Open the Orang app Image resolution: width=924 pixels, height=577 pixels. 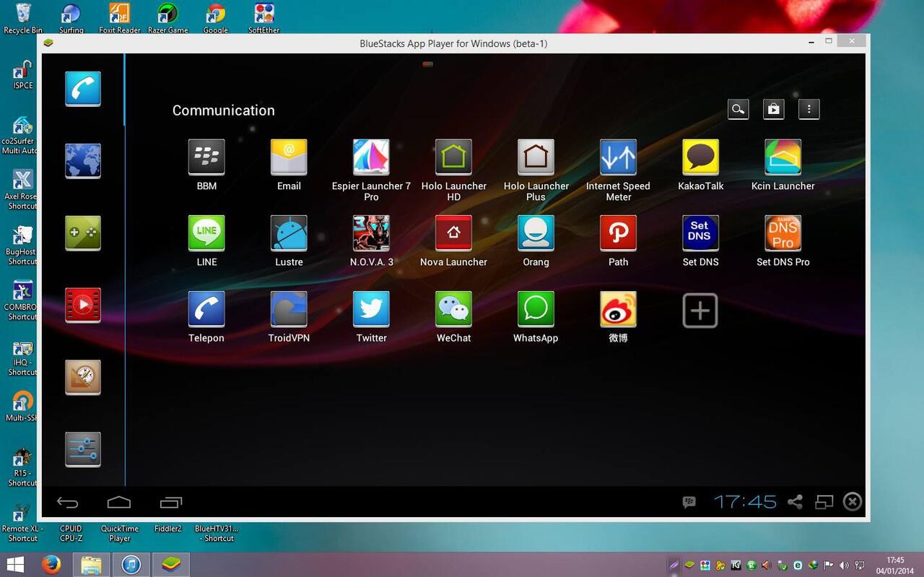click(536, 233)
